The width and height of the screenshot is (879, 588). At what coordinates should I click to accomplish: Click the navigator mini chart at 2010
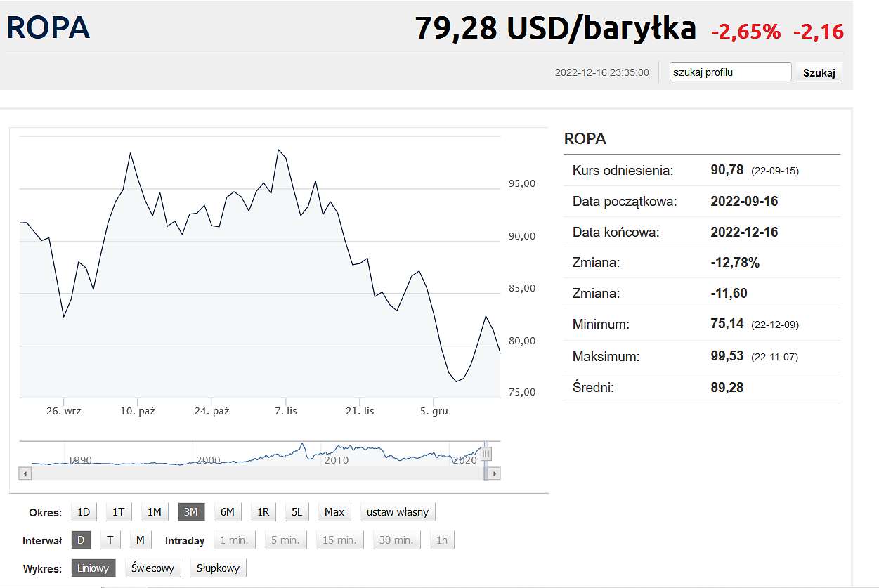[x=336, y=460]
